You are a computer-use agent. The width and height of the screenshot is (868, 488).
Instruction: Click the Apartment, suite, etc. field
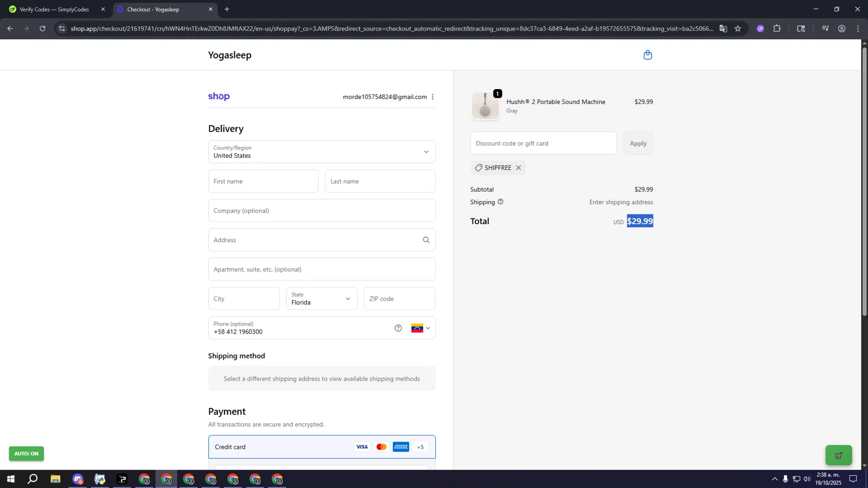[x=322, y=269]
